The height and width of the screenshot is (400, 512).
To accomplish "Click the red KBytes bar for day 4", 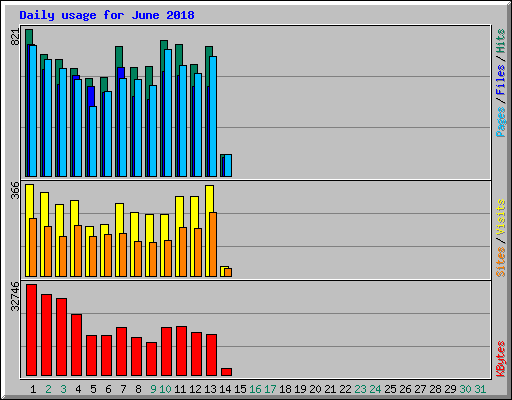I will (x=77, y=345).
